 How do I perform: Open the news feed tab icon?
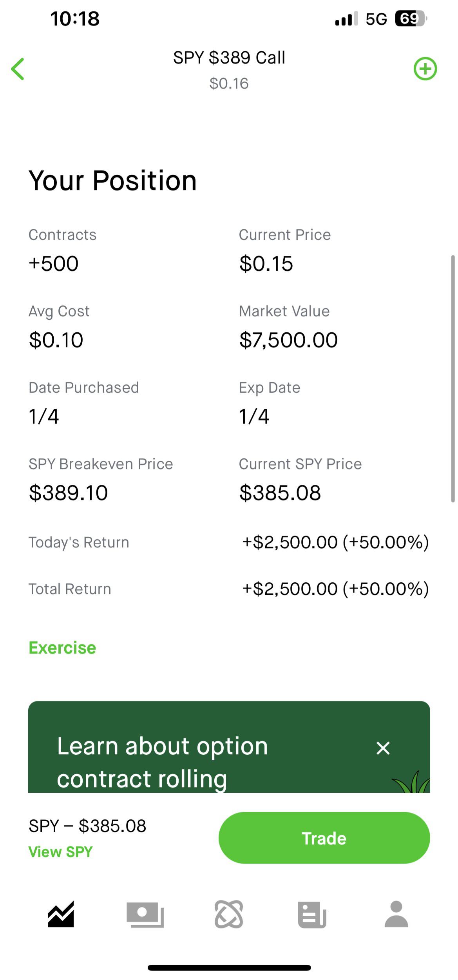pos(312,915)
